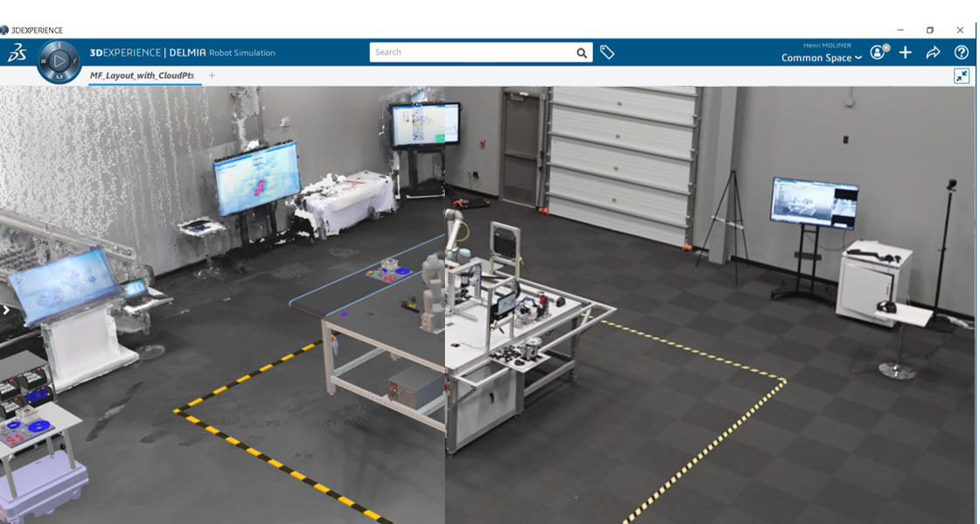
Task: Open the Common Space dropdown
Action: click(x=820, y=58)
